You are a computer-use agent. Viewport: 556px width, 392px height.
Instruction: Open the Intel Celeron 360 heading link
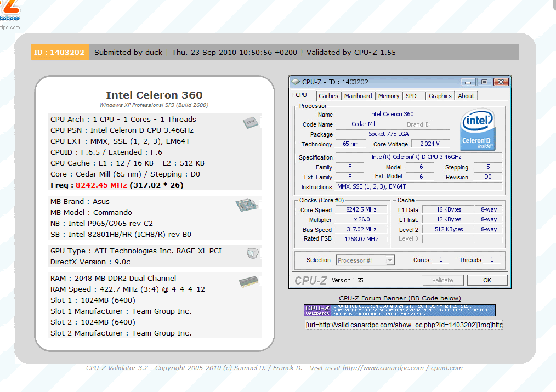[x=154, y=95]
